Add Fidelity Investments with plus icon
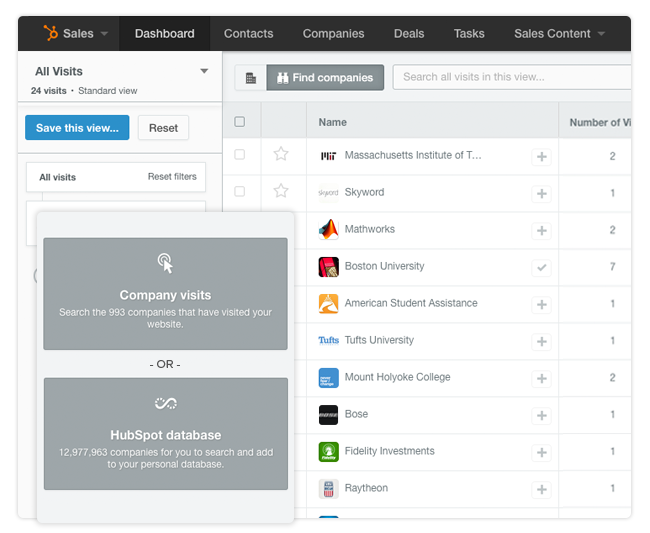 (541, 452)
